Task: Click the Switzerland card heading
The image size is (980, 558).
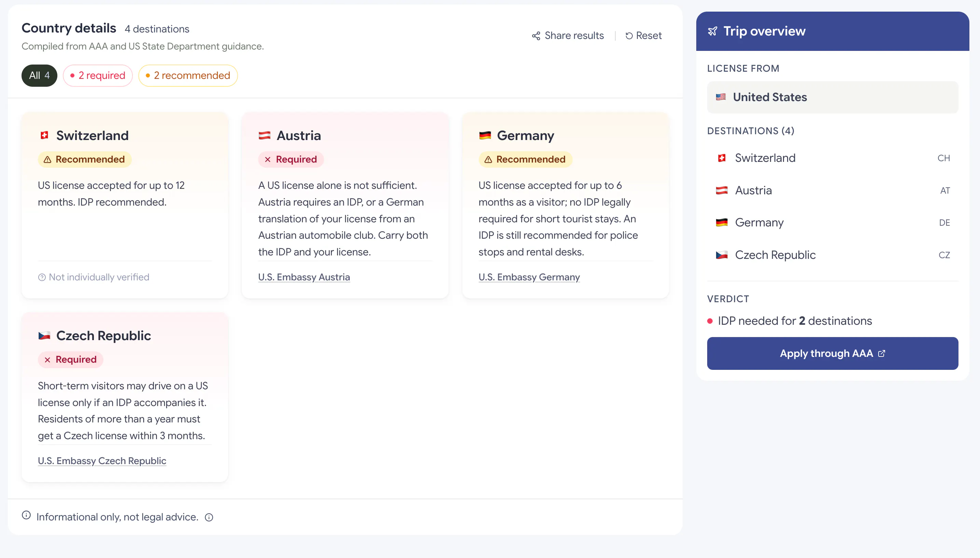Action: (92, 135)
